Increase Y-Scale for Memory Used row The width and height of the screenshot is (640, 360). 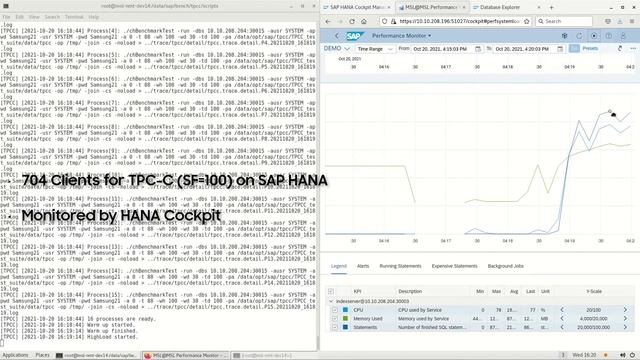[x=625, y=319]
